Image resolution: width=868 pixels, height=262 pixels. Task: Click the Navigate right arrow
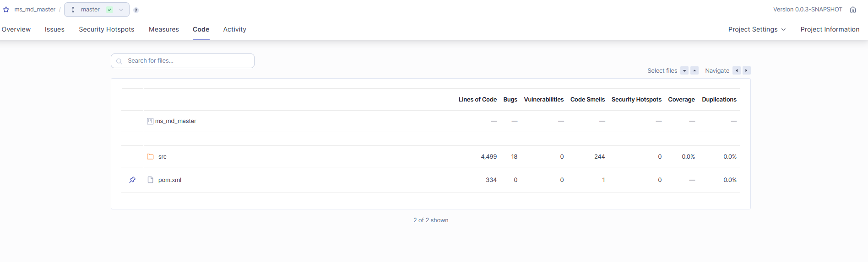(x=747, y=70)
